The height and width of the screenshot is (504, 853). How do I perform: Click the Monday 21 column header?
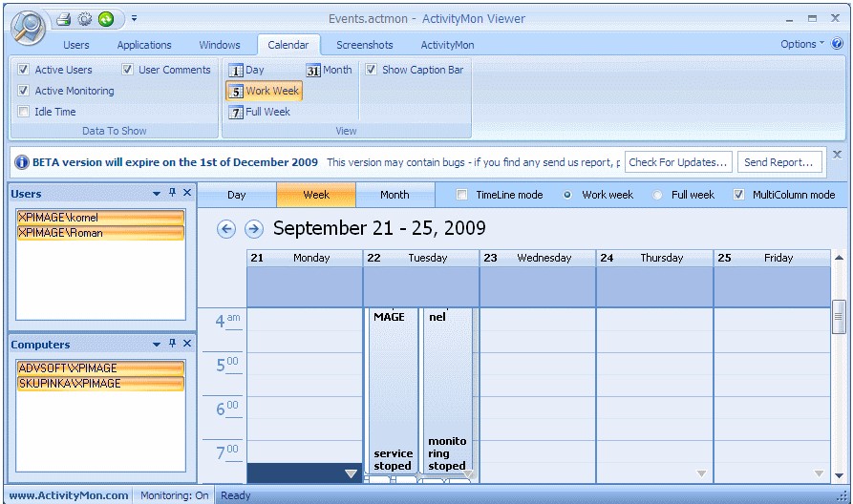305,258
